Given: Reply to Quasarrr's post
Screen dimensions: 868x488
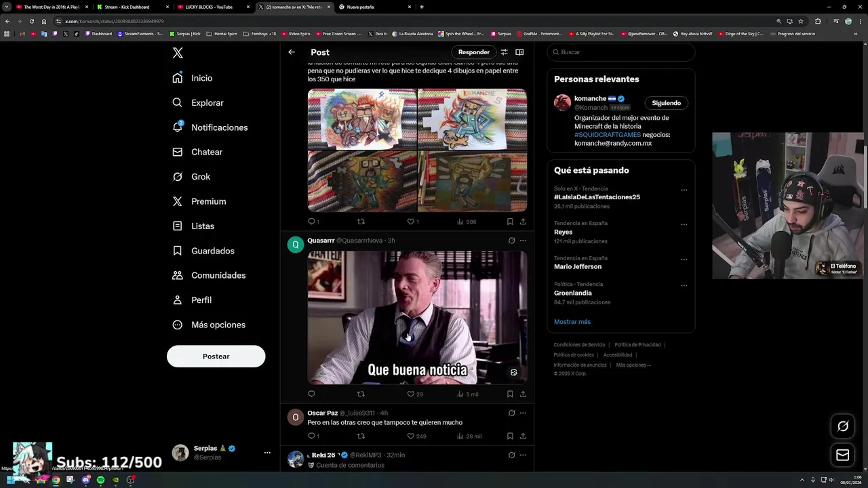Looking at the screenshot, I should click(311, 394).
